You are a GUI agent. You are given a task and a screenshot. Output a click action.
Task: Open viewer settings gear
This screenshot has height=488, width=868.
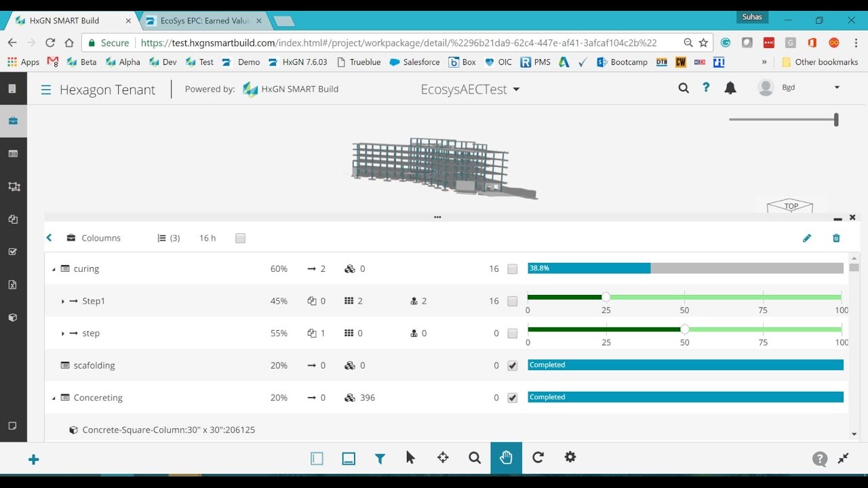(570, 457)
